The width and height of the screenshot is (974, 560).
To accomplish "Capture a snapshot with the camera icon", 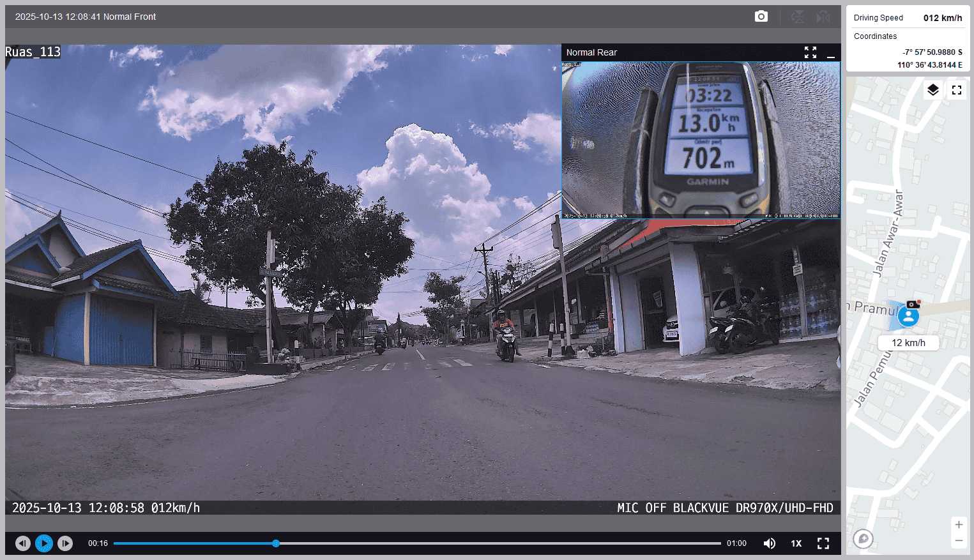I will pyautogui.click(x=761, y=17).
